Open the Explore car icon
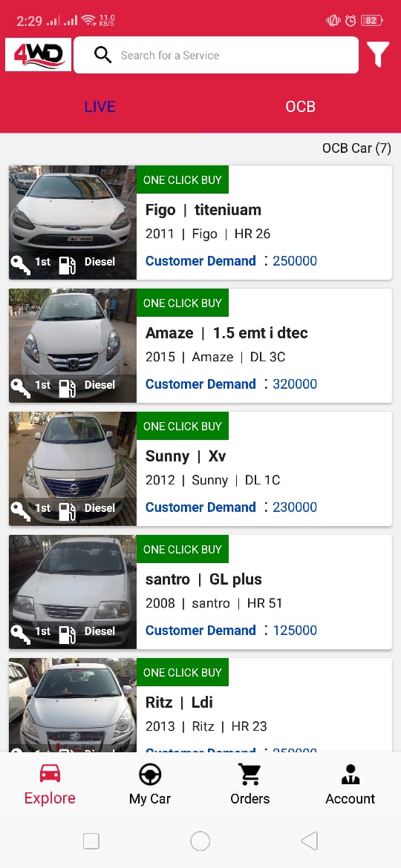Screen dimensions: 401x868 pyautogui.click(x=50, y=772)
